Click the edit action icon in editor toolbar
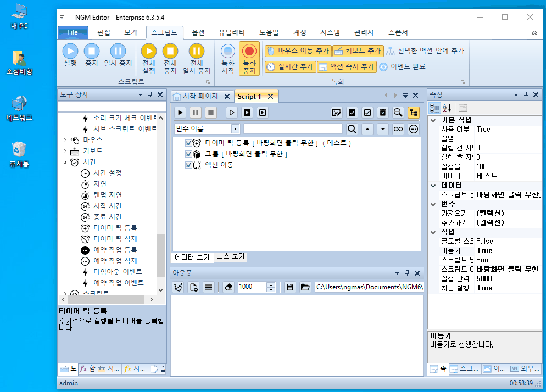 [337, 113]
